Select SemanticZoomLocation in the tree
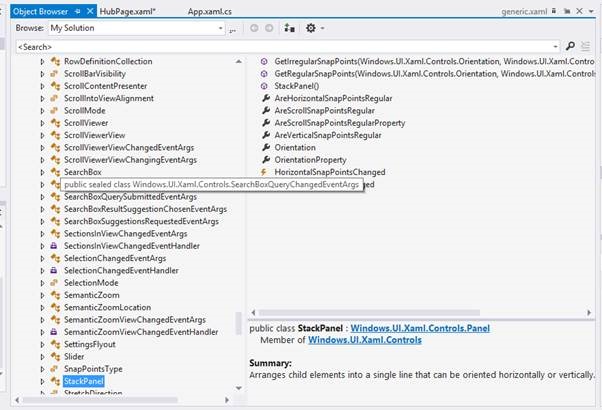 point(108,308)
